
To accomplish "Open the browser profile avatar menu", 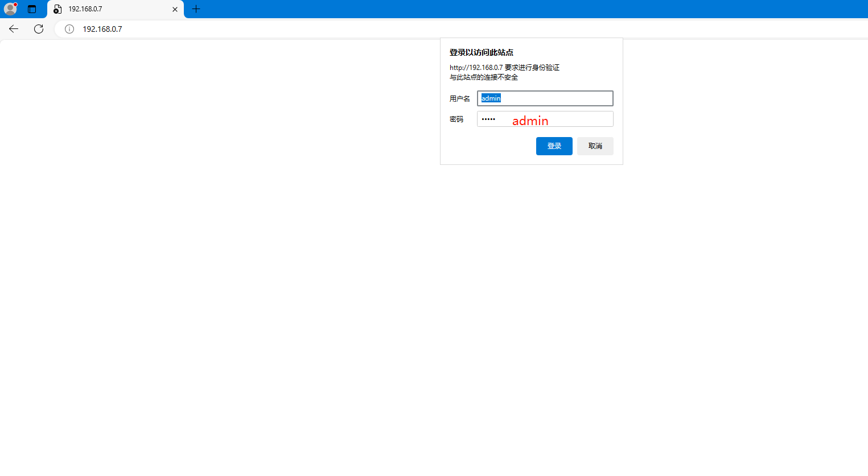I will point(10,9).
